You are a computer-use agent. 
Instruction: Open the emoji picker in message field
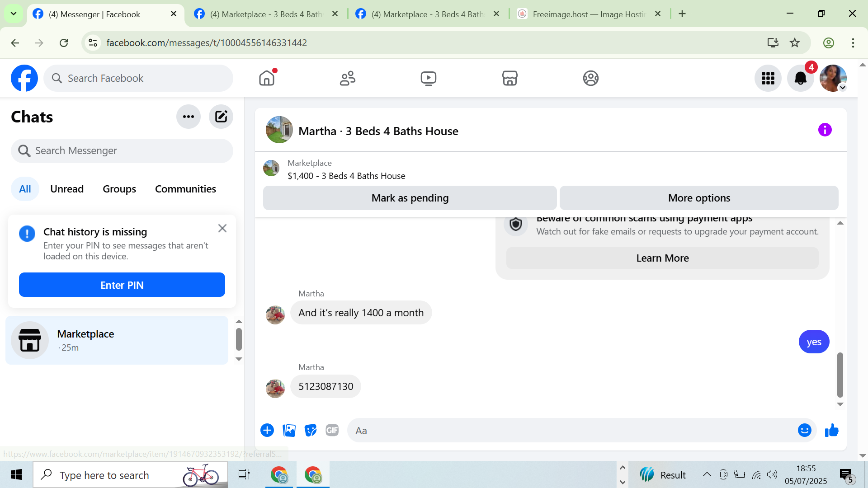click(x=804, y=430)
